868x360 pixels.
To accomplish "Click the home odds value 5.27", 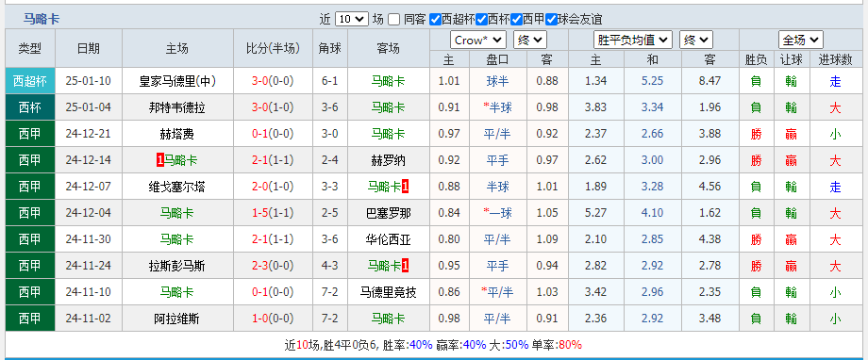I will point(595,213).
